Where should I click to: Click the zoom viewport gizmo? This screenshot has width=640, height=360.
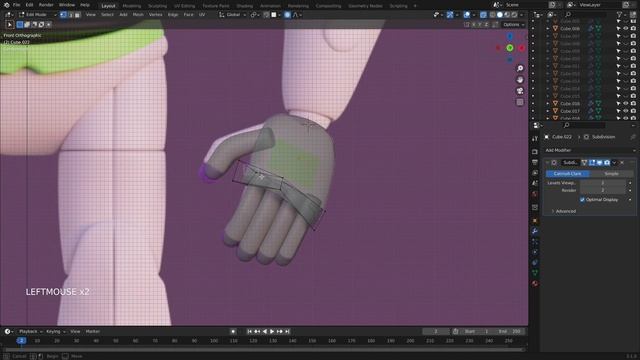click(x=520, y=68)
